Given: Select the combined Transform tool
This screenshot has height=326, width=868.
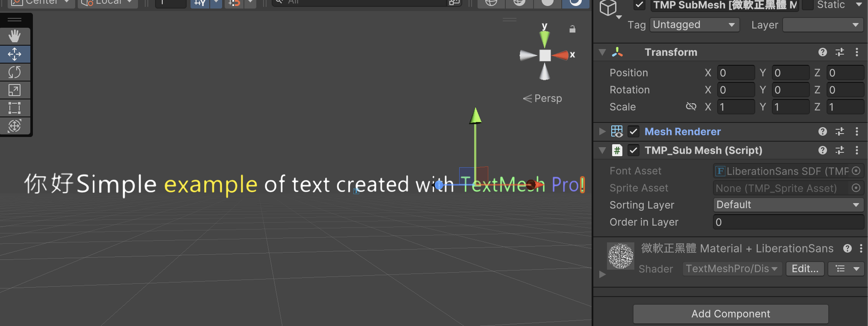Looking at the screenshot, I should point(15,126).
